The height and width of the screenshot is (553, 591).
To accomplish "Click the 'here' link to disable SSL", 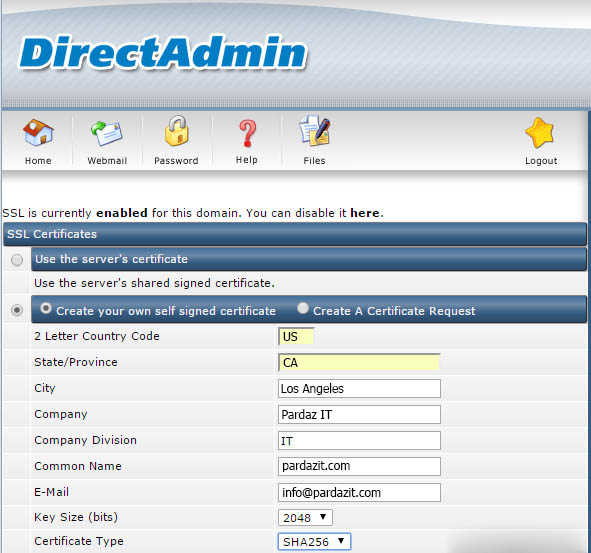I will [x=365, y=213].
